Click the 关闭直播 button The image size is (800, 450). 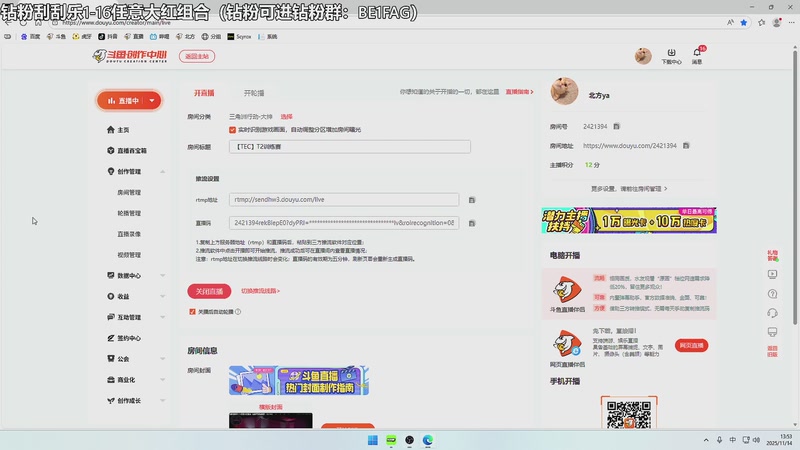[x=209, y=291]
